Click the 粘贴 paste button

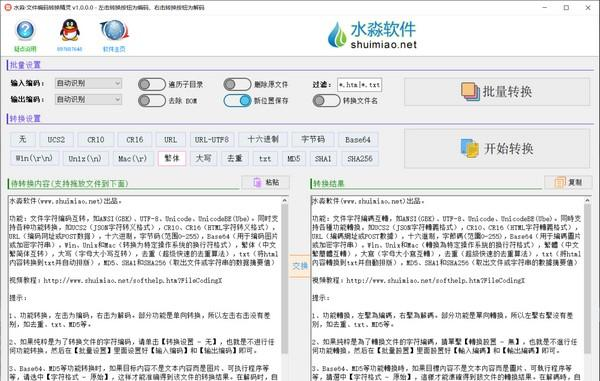[266, 182]
